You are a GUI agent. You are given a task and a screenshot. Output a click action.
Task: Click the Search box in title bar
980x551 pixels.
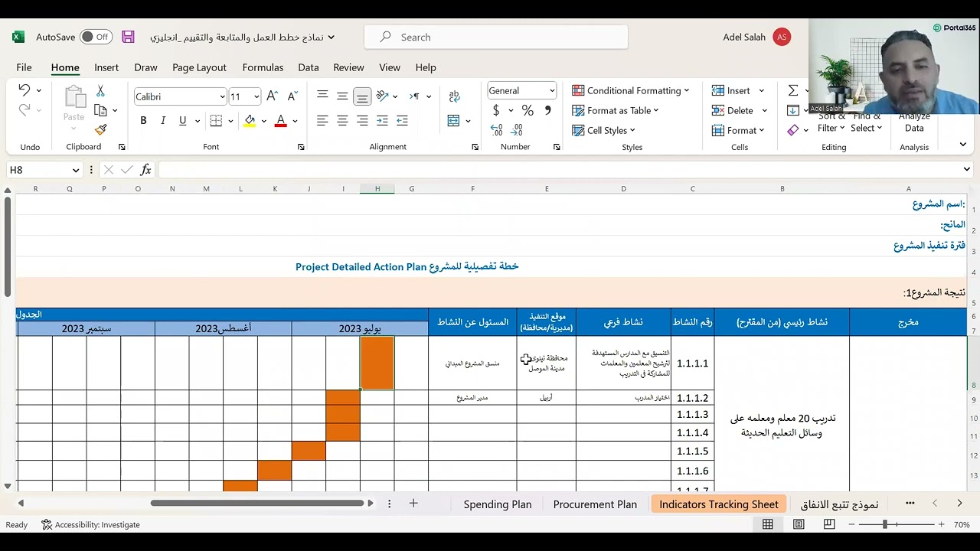tap(496, 37)
